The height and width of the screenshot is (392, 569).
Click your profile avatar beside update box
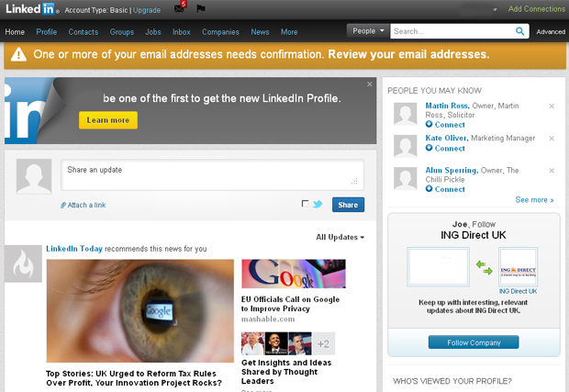pos(34,176)
